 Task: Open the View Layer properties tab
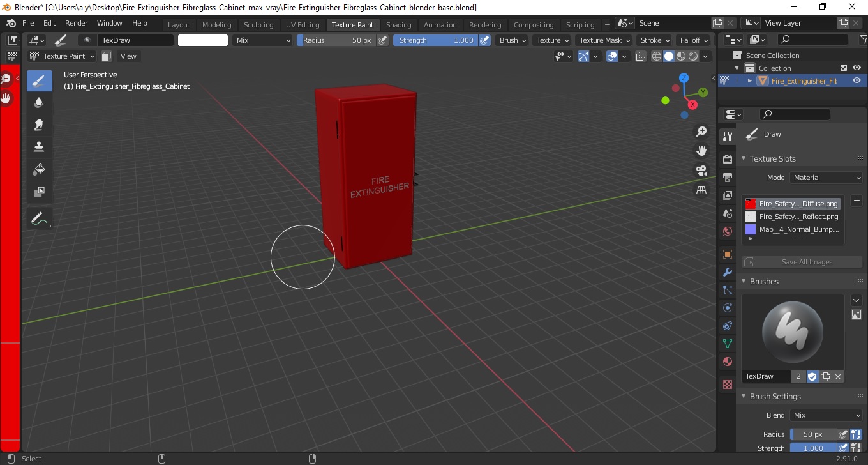[727, 195]
